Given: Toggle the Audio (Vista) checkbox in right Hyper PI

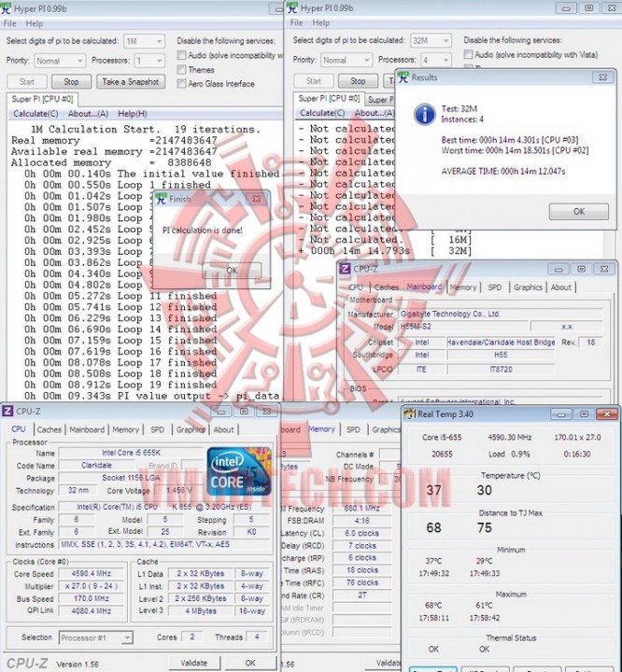Looking at the screenshot, I should pos(469,54).
